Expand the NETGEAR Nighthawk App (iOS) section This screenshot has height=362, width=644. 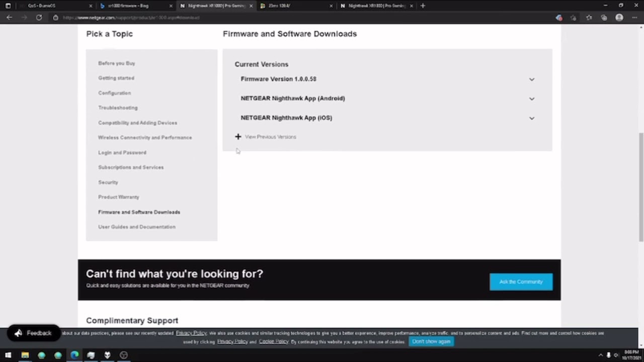387,118
